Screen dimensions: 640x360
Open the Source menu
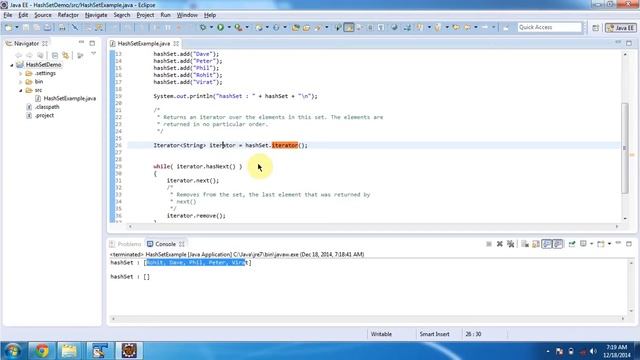43,15
